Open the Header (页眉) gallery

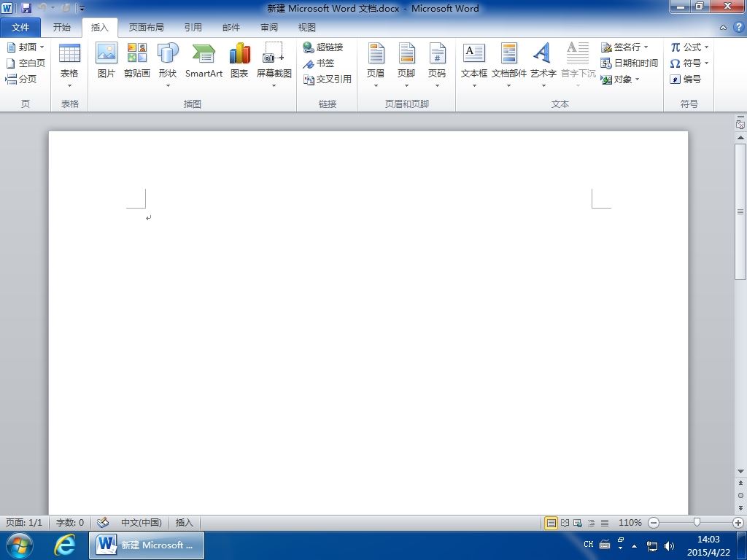[x=376, y=66]
